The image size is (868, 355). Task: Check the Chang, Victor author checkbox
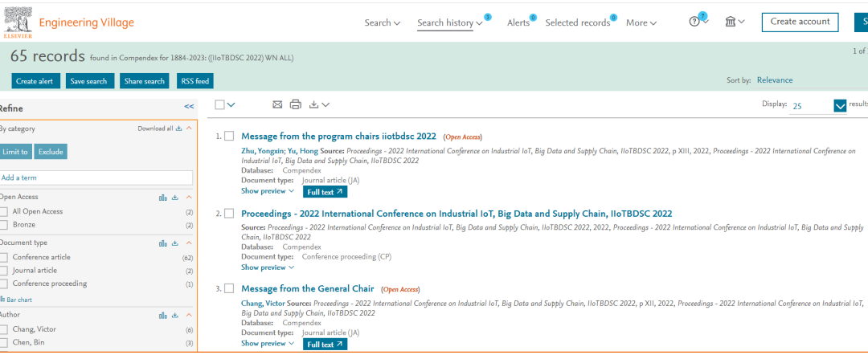4,329
